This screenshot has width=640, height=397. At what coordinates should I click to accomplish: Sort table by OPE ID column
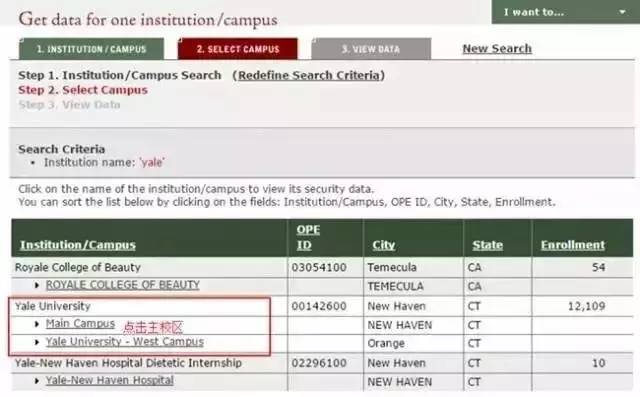coord(308,237)
